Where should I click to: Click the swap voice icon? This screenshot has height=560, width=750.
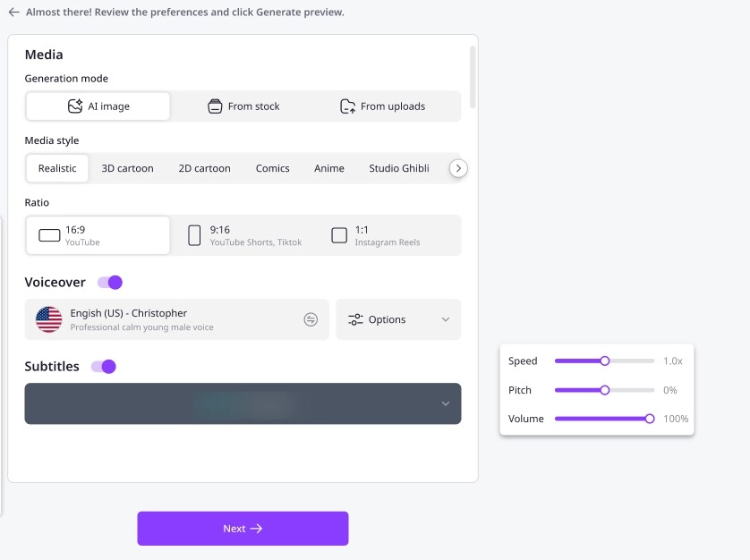(x=311, y=319)
